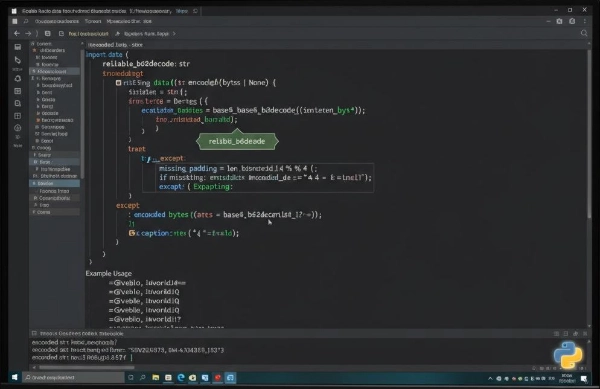The image size is (600, 389).
Task: Click the Task View circle icon beside the search box
Action: [131, 378]
